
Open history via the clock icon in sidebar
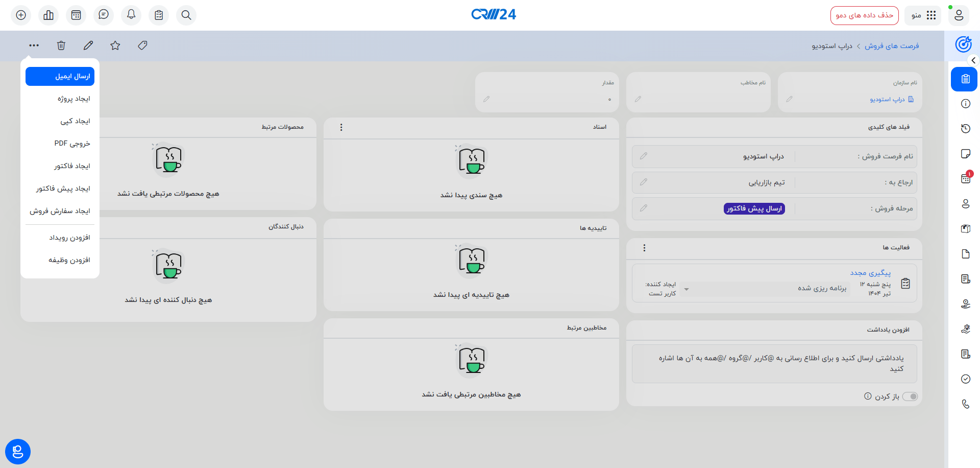965,128
